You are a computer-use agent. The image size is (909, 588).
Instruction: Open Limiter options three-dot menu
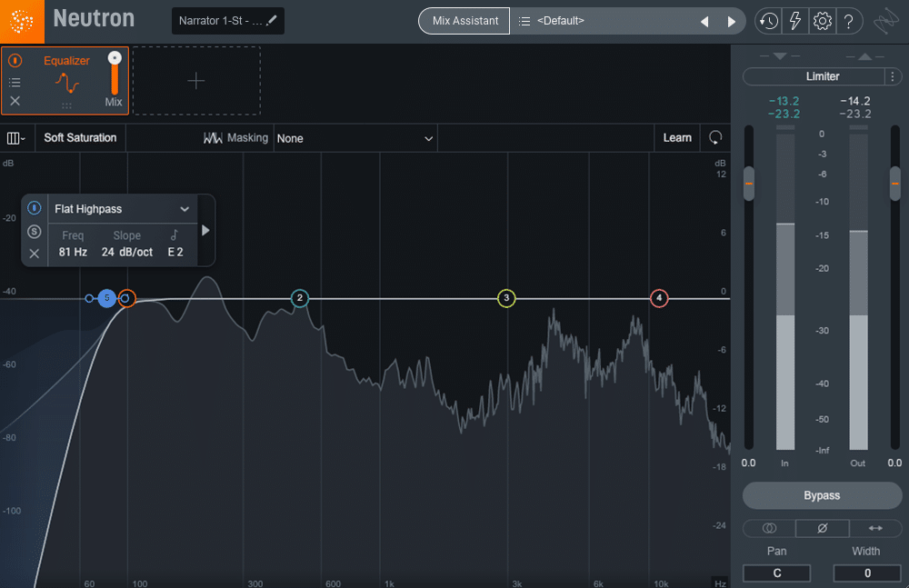pyautogui.click(x=893, y=76)
